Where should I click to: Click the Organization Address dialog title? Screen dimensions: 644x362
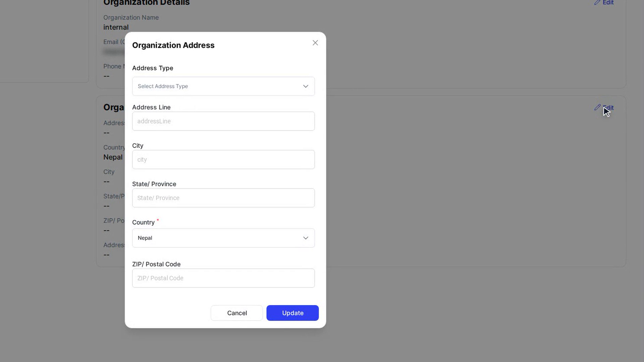pos(173,45)
